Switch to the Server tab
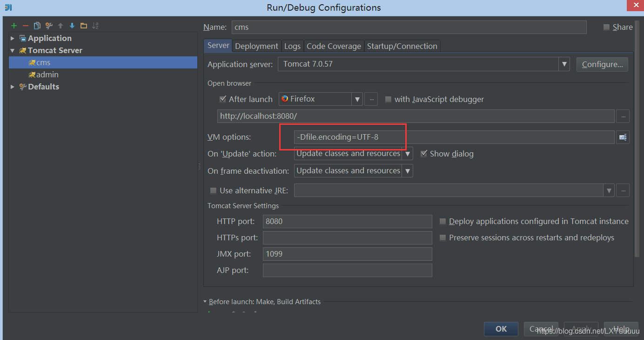 click(x=218, y=46)
